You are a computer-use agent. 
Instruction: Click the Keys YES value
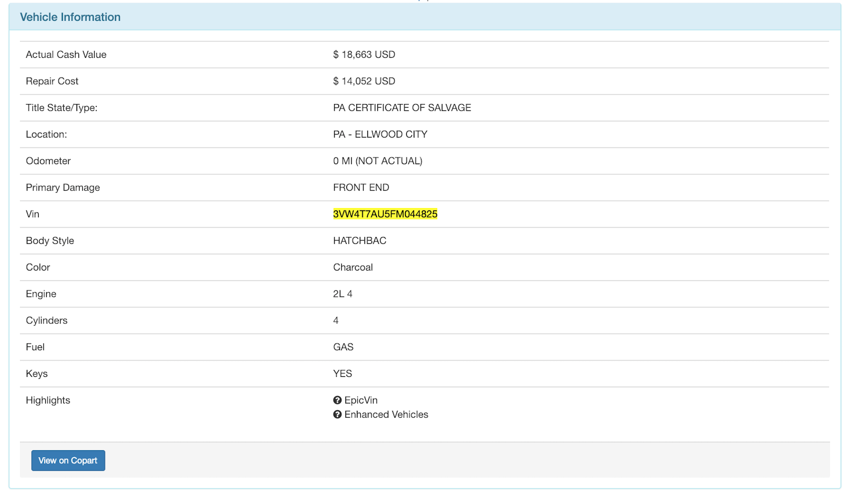pyautogui.click(x=342, y=374)
